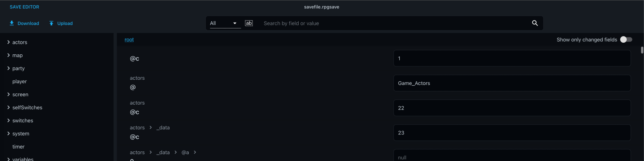Expand the actors tree node
Viewport: 644px width, 161px height.
pyautogui.click(x=8, y=42)
